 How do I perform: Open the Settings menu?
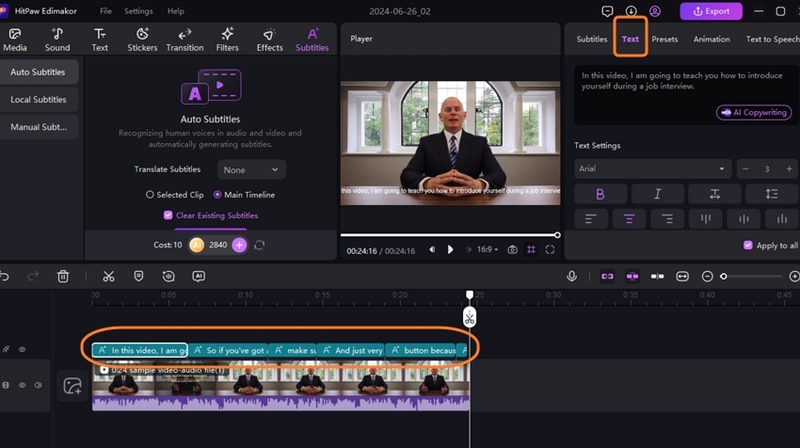pyautogui.click(x=138, y=11)
